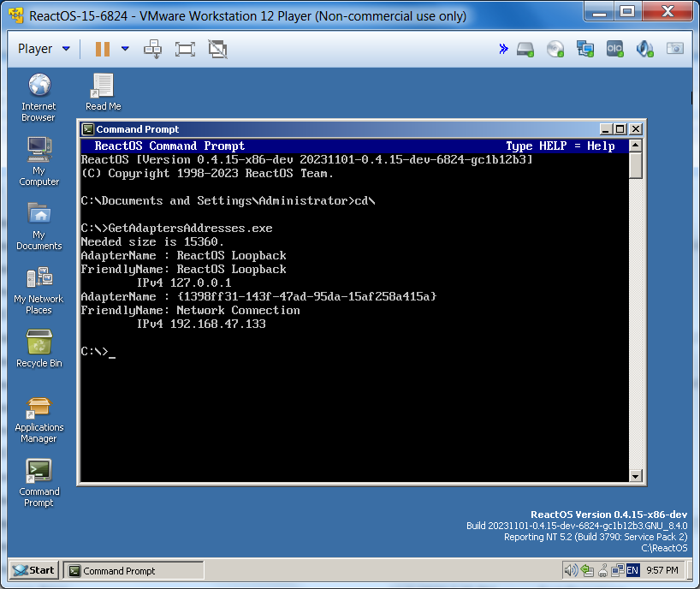Click the 'Type HELP = Help' text
Viewport: 700px width, 589px height.
[561, 146]
